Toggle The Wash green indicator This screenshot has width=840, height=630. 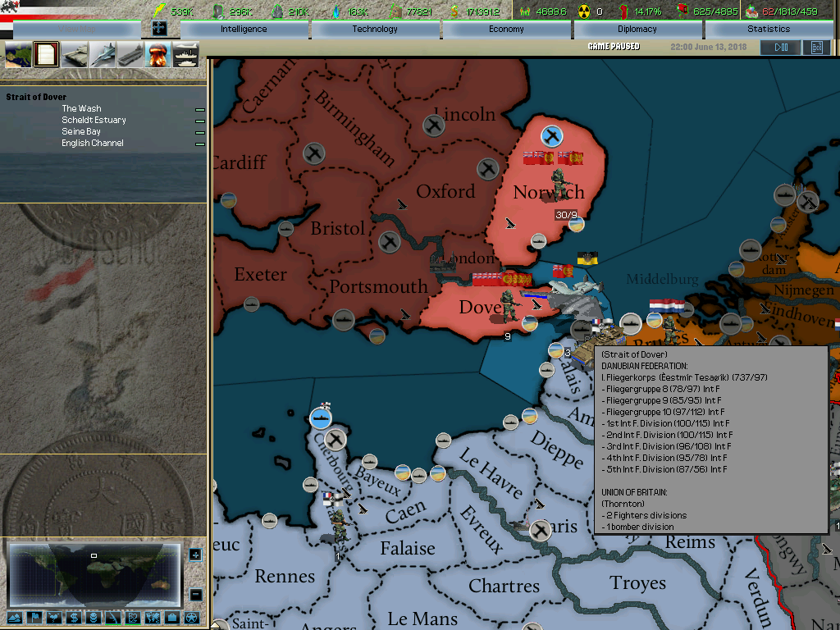pyautogui.click(x=199, y=109)
